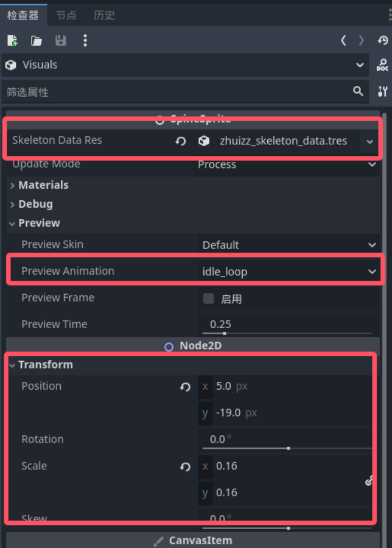This screenshot has height=548, width=392.
Task: Open documentation via the DOC icon
Action: (x=382, y=65)
